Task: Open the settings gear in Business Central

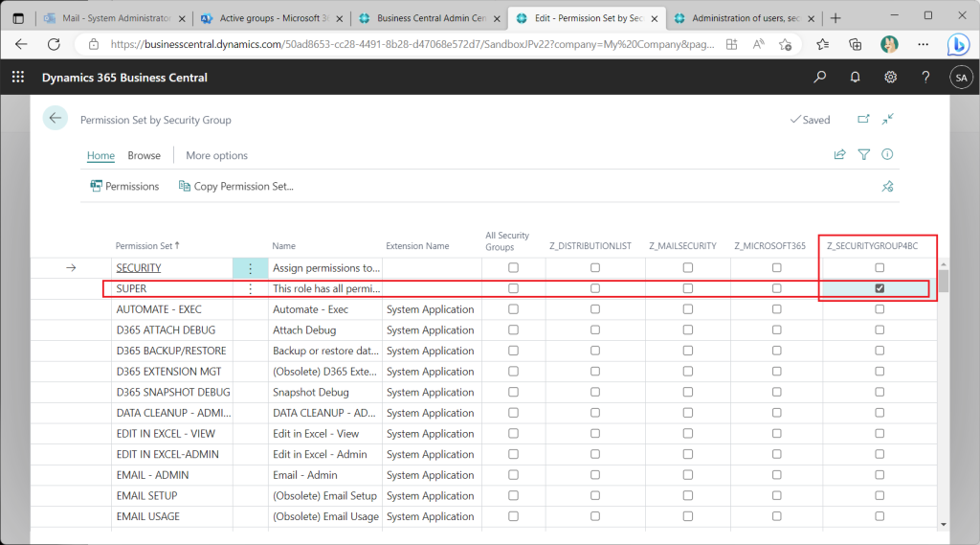Action: pos(890,77)
